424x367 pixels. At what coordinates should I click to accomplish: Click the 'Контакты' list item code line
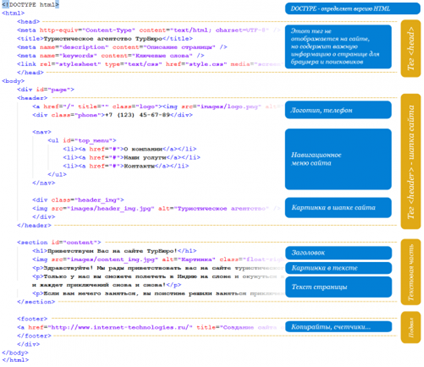point(126,166)
